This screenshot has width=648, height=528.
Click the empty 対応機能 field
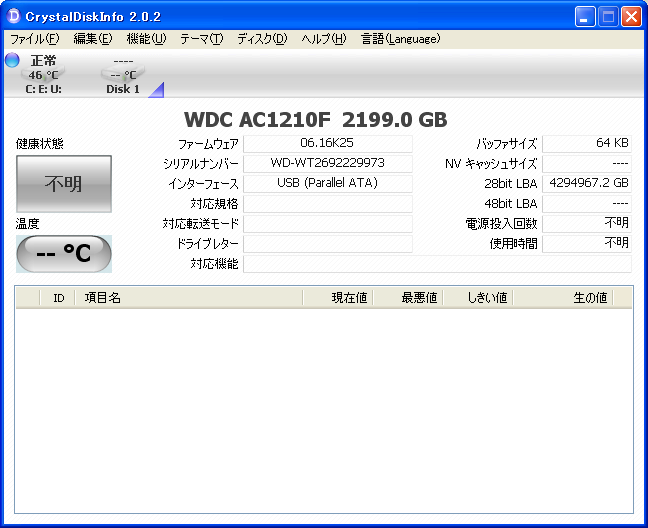tap(437, 264)
